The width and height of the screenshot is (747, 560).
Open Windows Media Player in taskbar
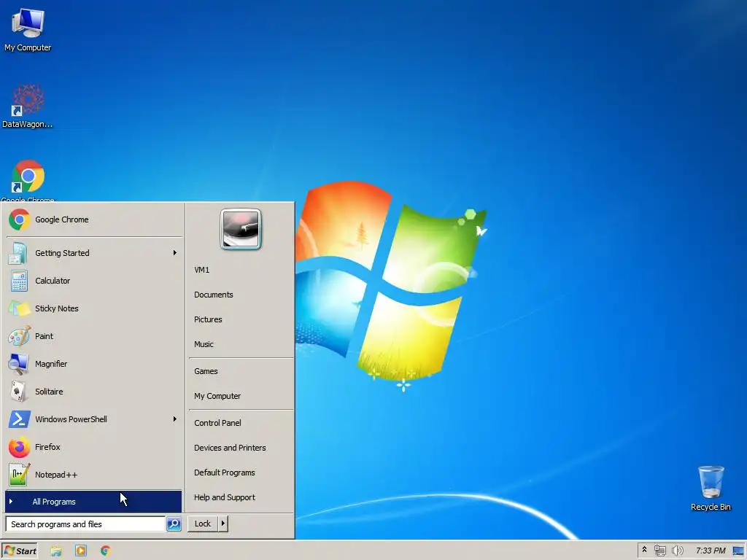click(x=81, y=551)
